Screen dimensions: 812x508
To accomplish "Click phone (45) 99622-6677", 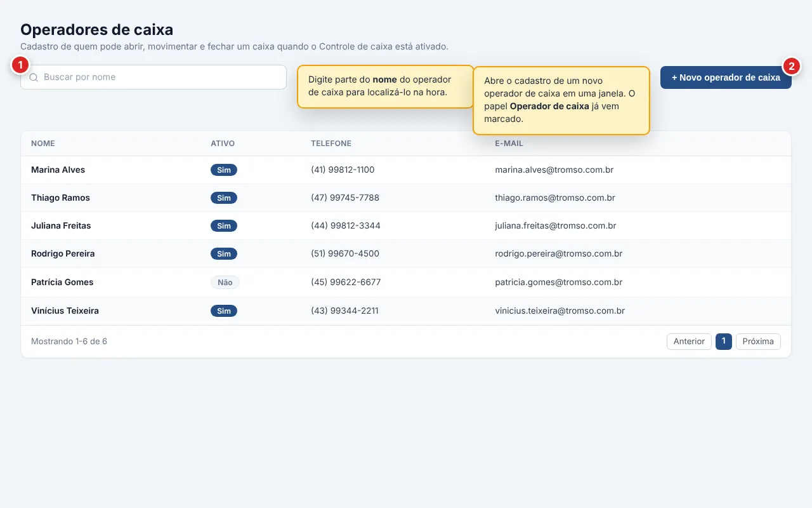I will point(346,282).
